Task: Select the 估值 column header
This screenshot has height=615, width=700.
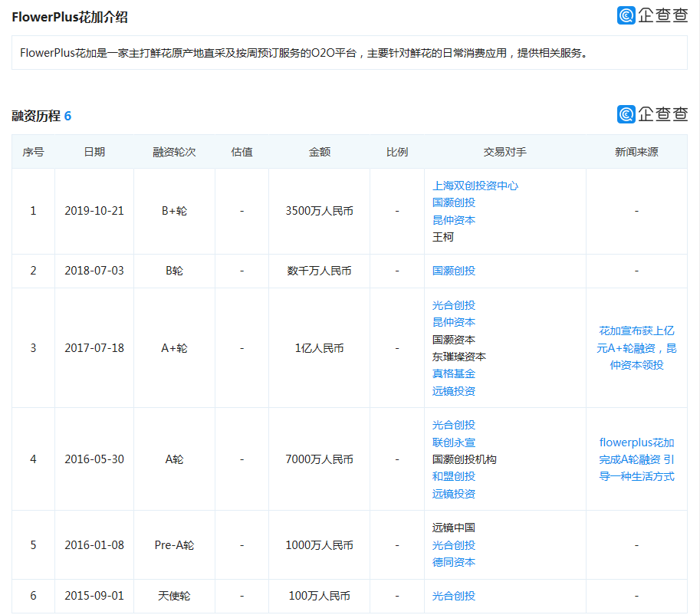Action: coord(242,152)
